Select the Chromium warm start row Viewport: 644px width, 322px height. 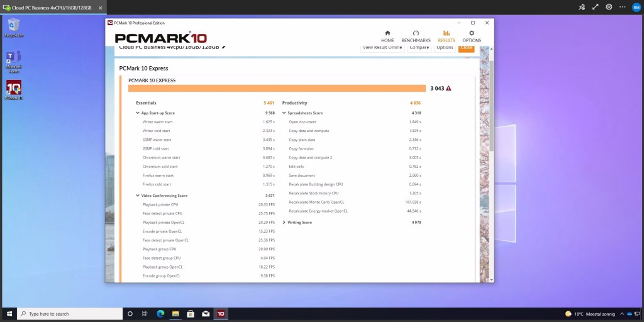coord(209,158)
